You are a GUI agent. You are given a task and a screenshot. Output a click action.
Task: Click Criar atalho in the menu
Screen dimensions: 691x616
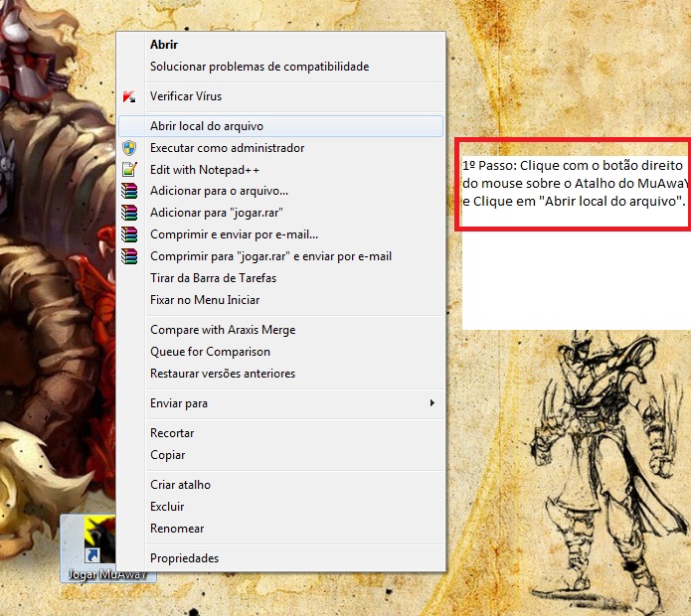[180, 485]
